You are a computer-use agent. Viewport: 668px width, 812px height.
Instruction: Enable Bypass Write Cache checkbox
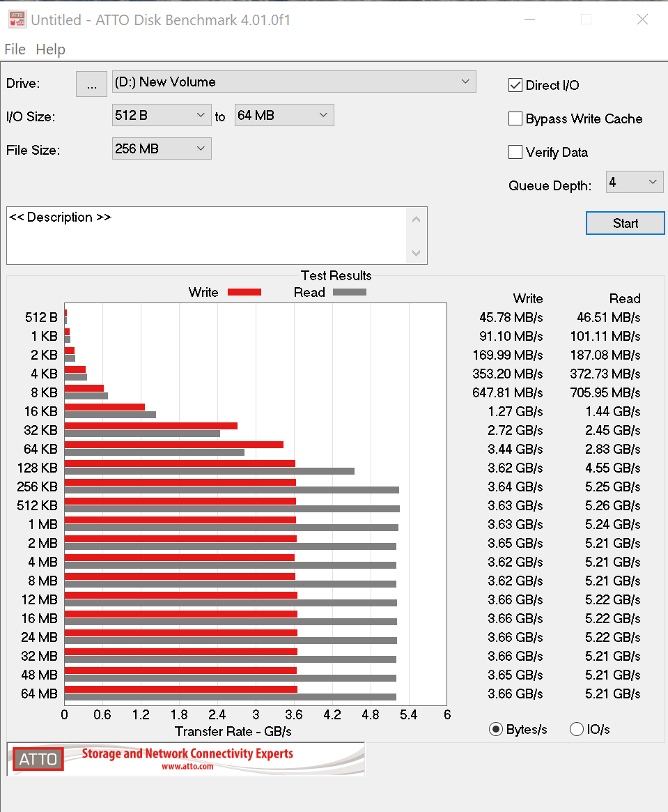pos(515,119)
